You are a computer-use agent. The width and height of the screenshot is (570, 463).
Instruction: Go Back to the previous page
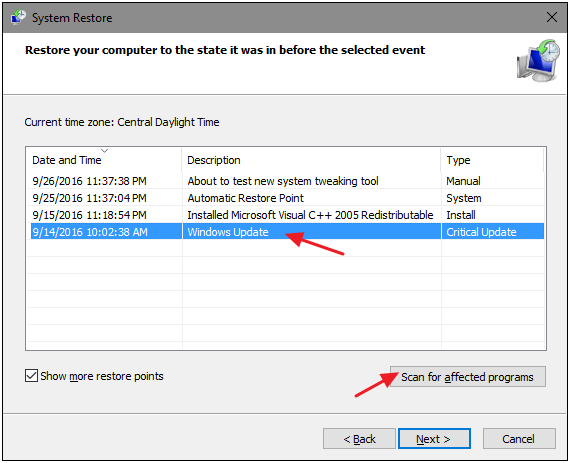pos(359,439)
